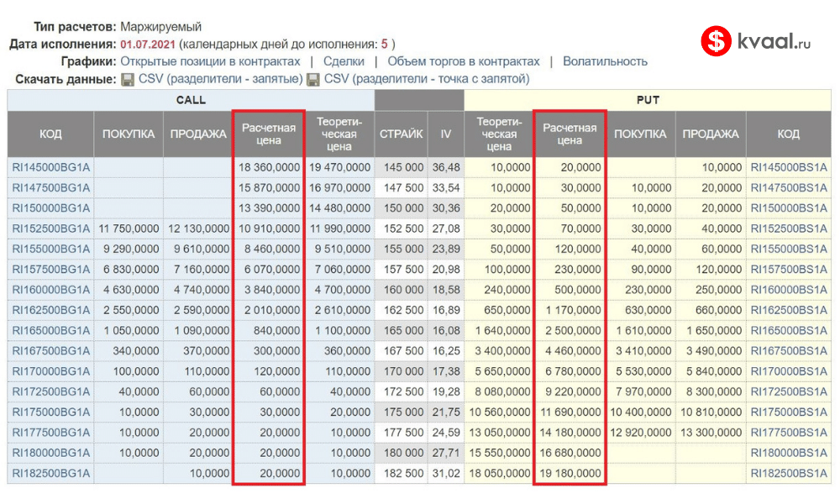Select strike value 170 000
Viewport: 840px width, 504px height.
tap(403, 371)
